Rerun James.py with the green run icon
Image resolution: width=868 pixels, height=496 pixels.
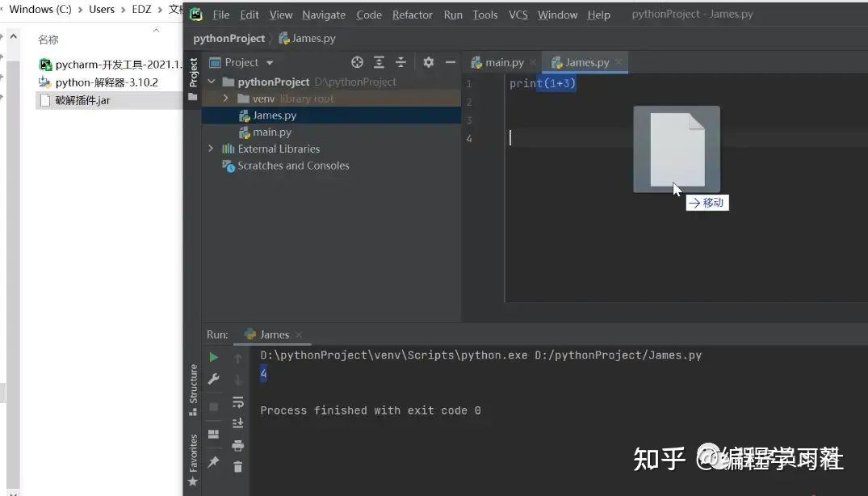214,357
